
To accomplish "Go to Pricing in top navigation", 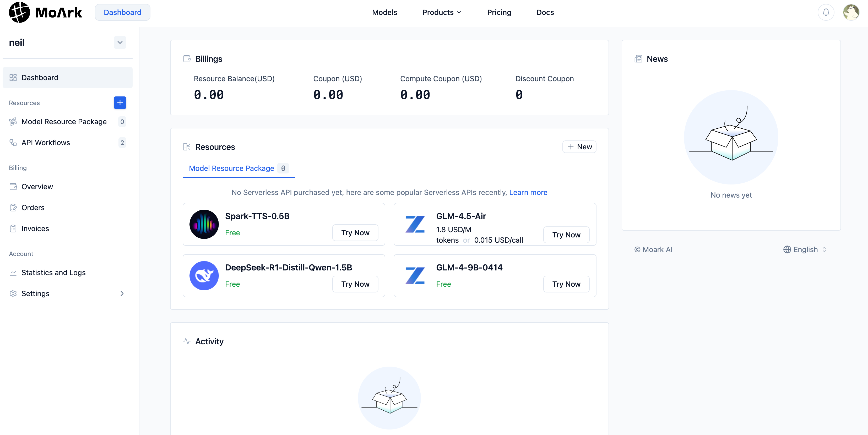I will [499, 13].
